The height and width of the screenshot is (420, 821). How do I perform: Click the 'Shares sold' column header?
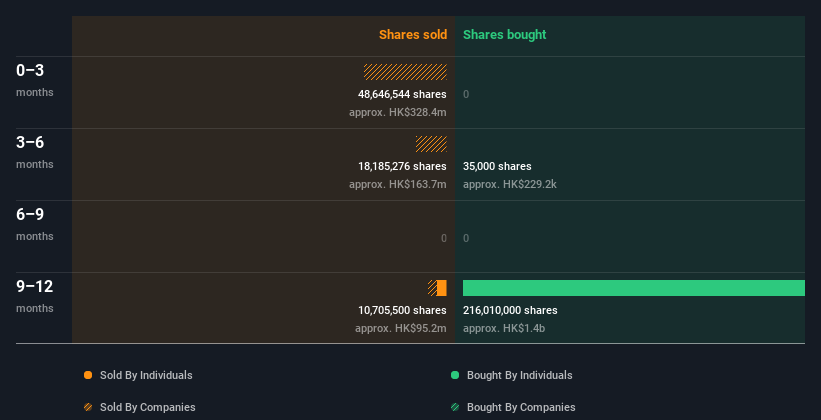413,35
